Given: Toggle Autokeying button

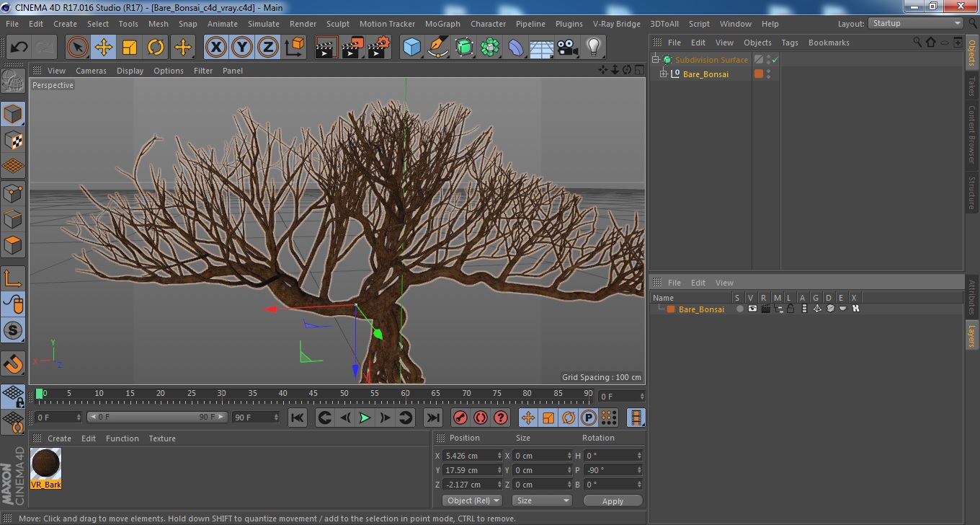Looking at the screenshot, I should [481, 418].
